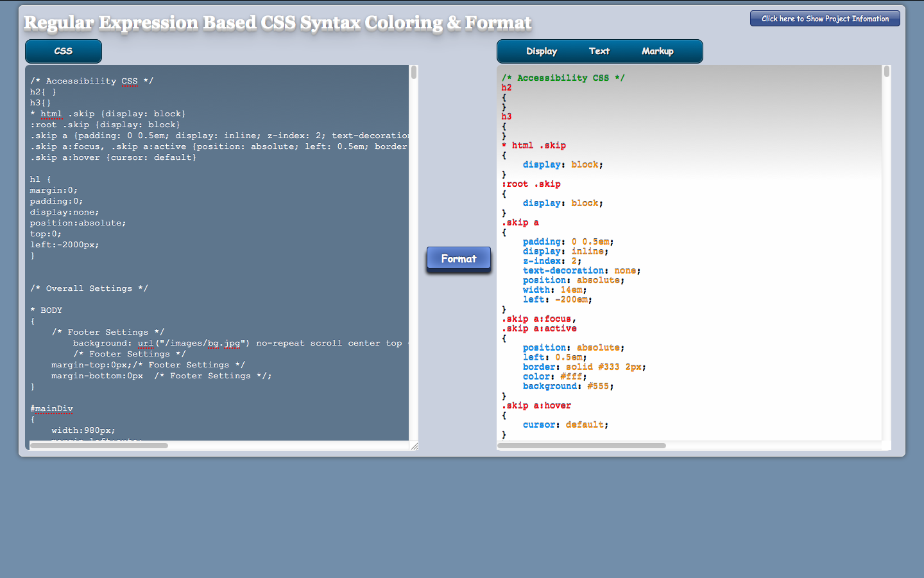Click the CSS input horizontal scrollbar thumb
Screen dimensions: 924x578
coord(99,445)
